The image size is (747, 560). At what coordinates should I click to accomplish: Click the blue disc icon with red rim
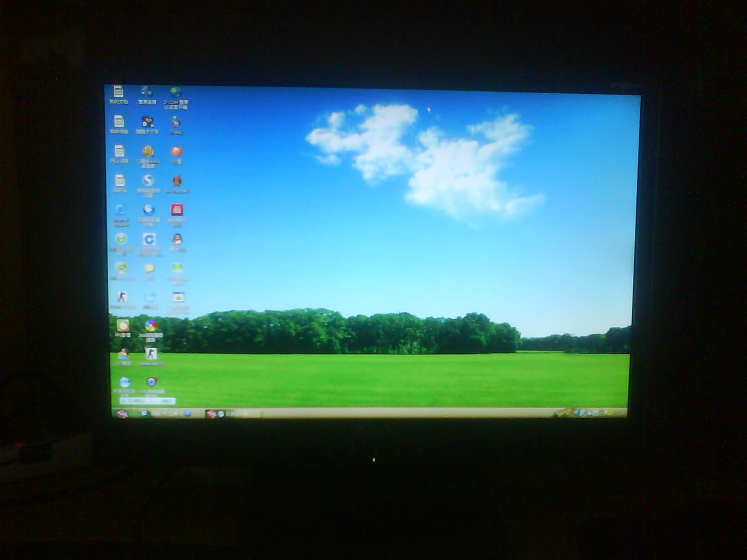[152, 383]
